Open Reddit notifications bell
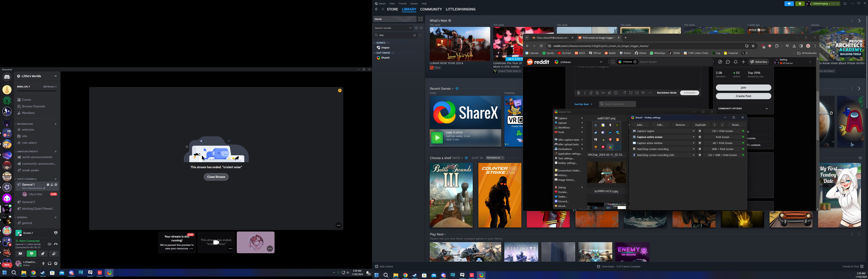Image resolution: width=868 pixels, height=279 pixels. point(736,62)
